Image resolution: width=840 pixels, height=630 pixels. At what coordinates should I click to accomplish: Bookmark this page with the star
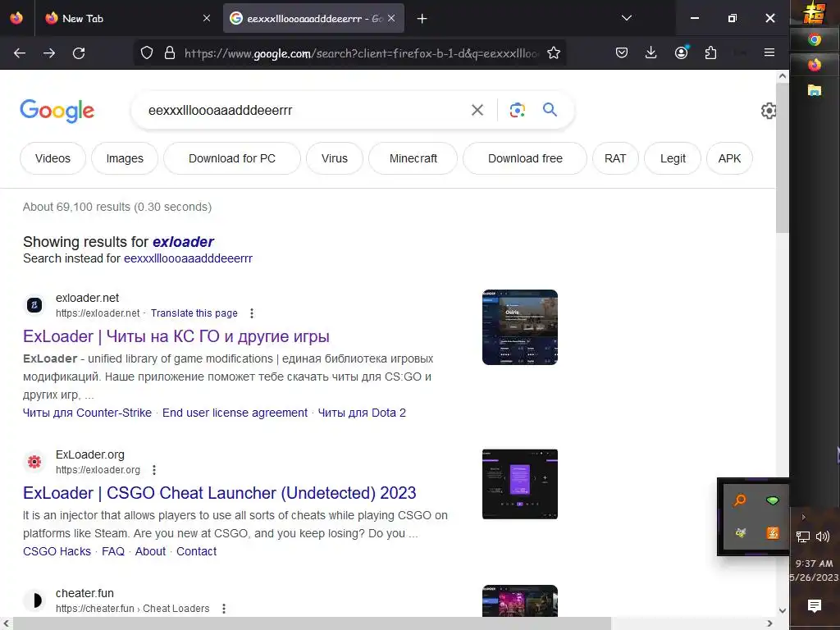(x=554, y=52)
